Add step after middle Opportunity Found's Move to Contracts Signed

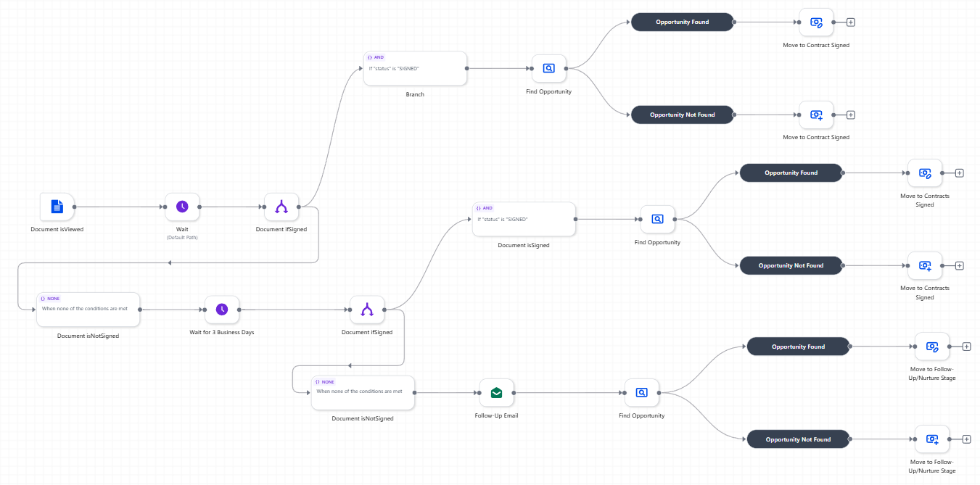point(960,173)
